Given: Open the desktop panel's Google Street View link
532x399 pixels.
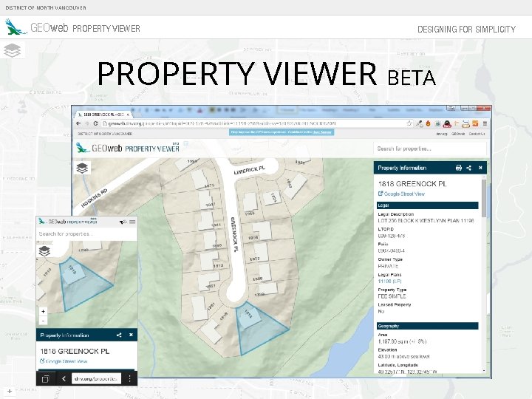Looking at the screenshot, I should point(401,194).
